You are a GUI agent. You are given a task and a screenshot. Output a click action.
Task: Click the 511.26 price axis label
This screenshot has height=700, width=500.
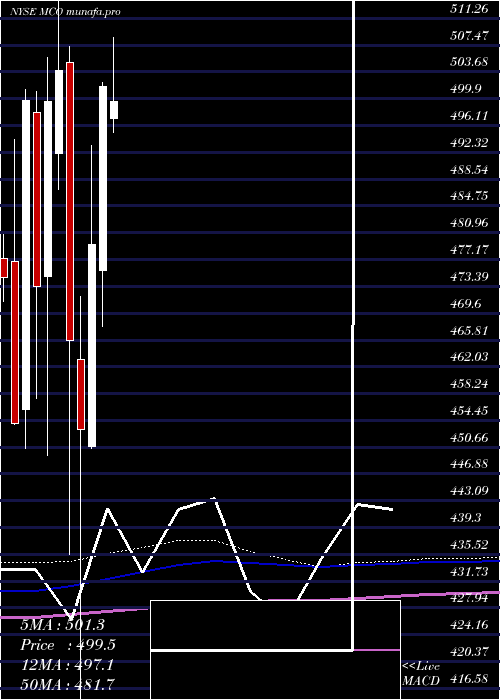point(469,8)
